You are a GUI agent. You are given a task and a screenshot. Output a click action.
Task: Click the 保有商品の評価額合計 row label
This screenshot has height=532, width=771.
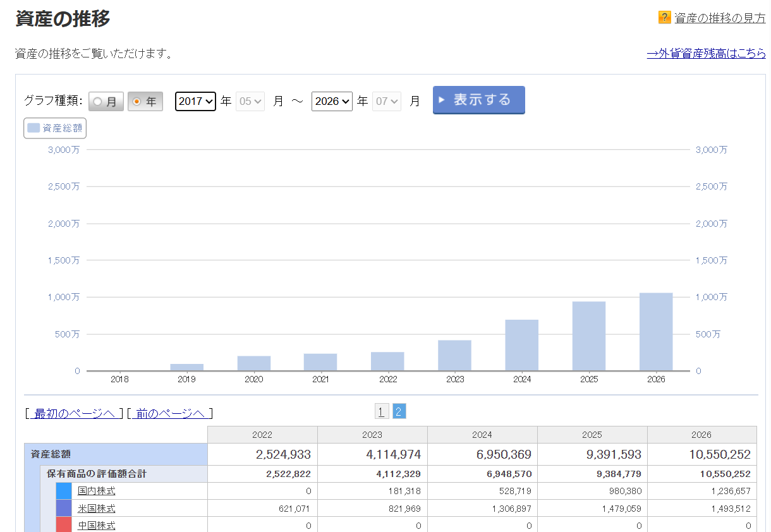(97, 474)
